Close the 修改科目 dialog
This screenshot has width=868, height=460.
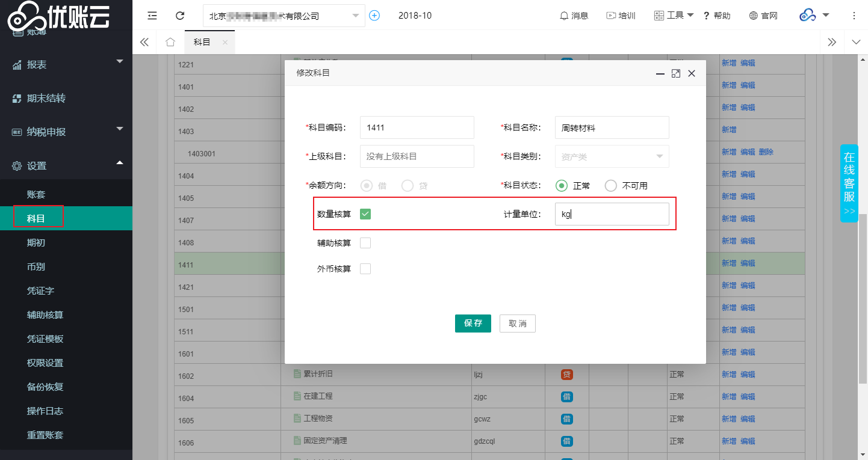tap(692, 73)
